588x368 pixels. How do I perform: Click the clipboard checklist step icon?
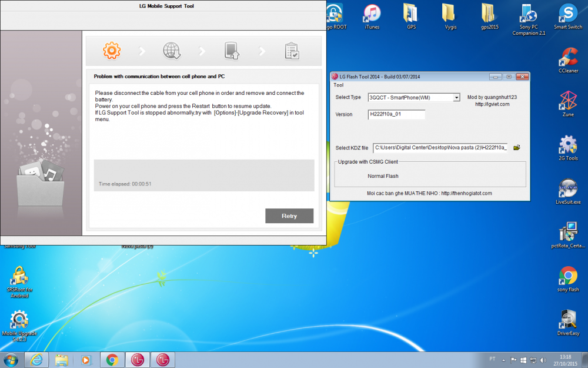[292, 51]
